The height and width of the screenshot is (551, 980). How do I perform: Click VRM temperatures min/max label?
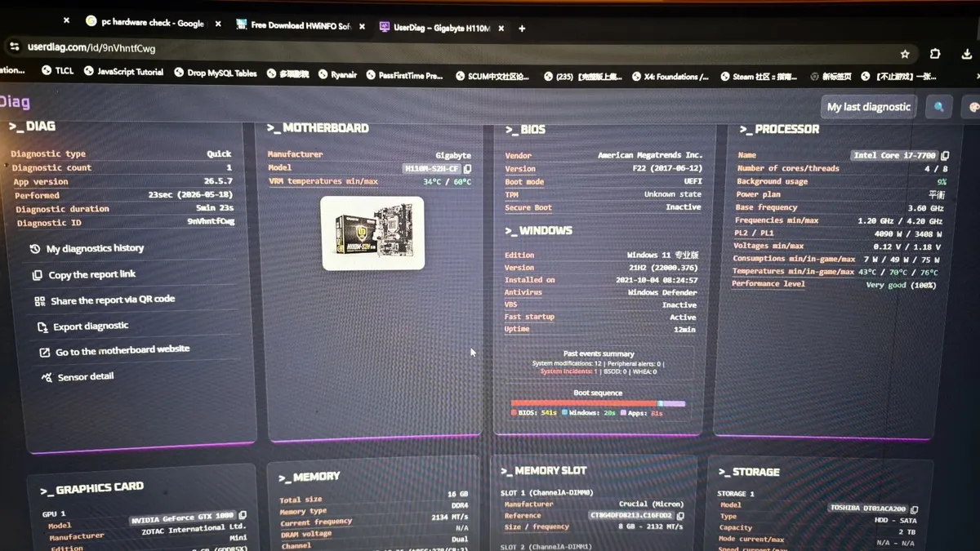323,181
